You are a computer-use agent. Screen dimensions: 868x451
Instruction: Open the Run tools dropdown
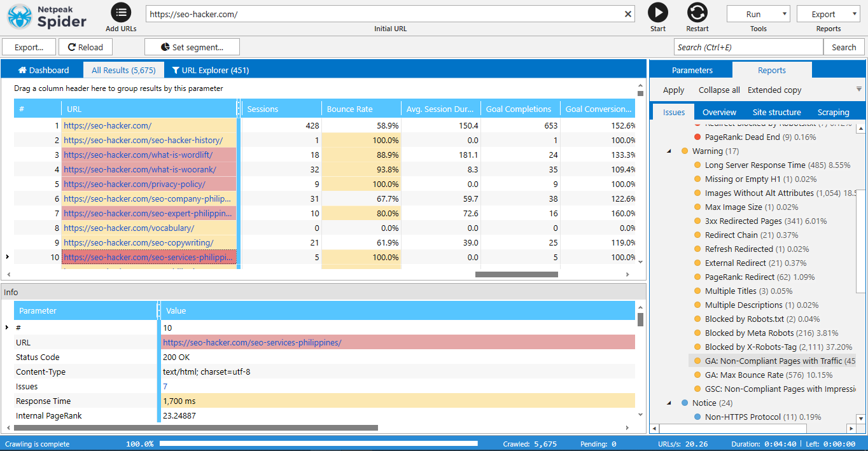758,14
